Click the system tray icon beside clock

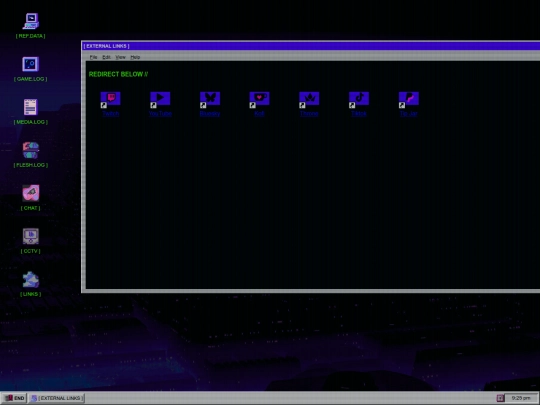pos(500,398)
